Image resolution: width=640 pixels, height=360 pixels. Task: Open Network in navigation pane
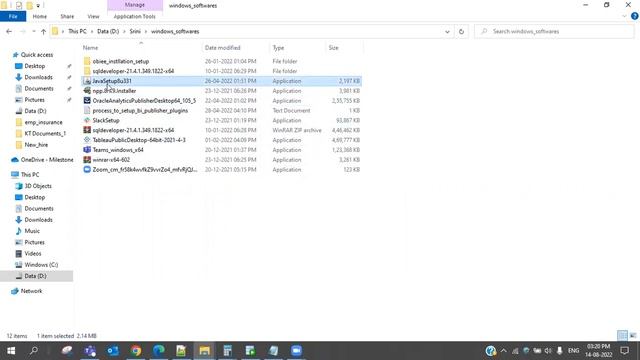pos(31,291)
